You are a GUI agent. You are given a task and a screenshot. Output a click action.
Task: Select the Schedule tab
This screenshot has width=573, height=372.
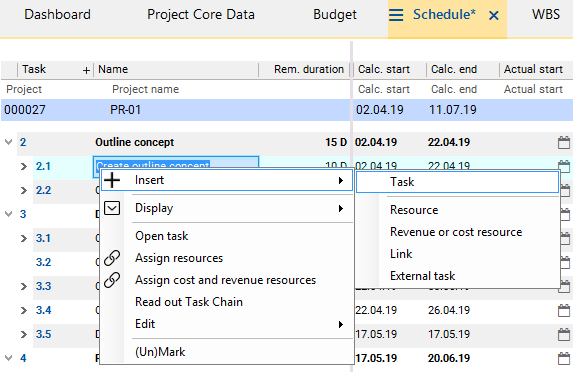[444, 15]
